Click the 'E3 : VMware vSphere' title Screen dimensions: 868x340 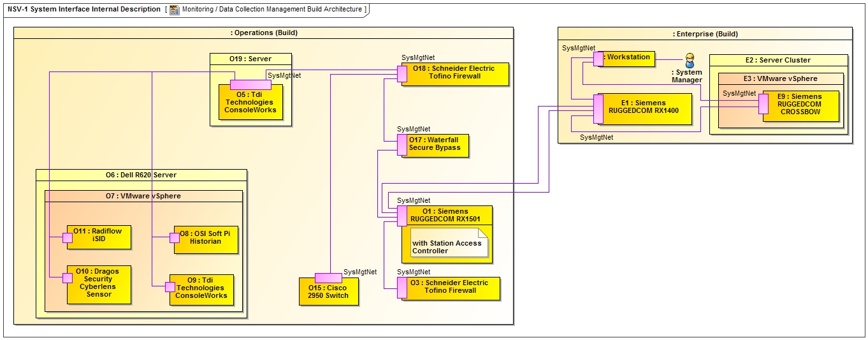pos(781,78)
